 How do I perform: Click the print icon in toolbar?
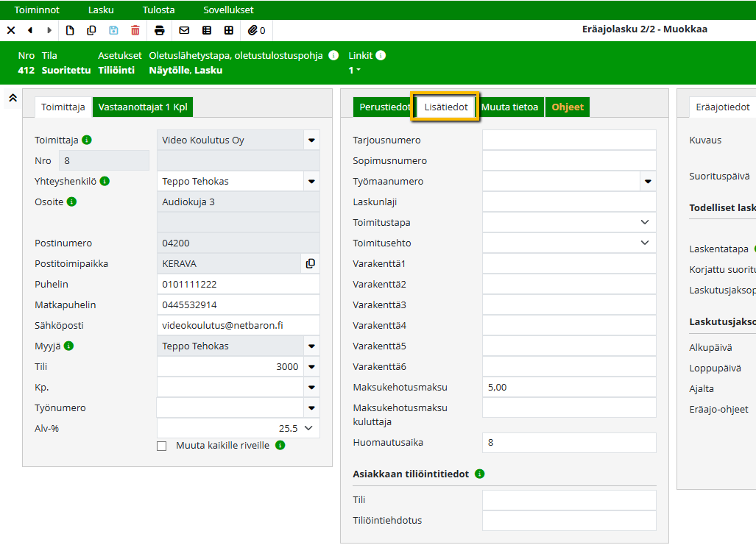pyautogui.click(x=160, y=30)
